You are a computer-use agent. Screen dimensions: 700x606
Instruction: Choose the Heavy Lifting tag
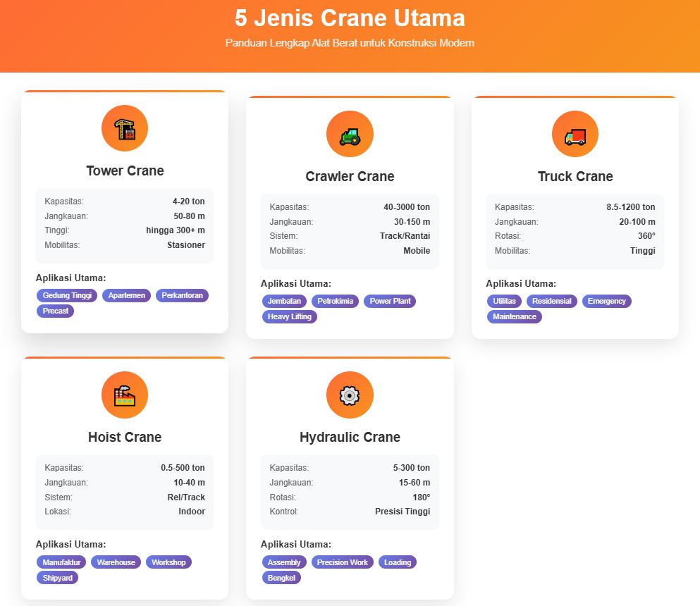[x=290, y=316]
